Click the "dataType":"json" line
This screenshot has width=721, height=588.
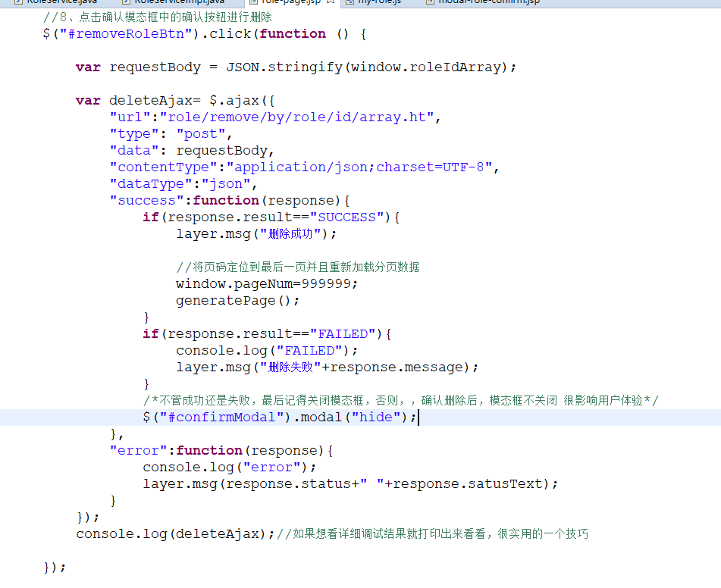tap(183, 184)
